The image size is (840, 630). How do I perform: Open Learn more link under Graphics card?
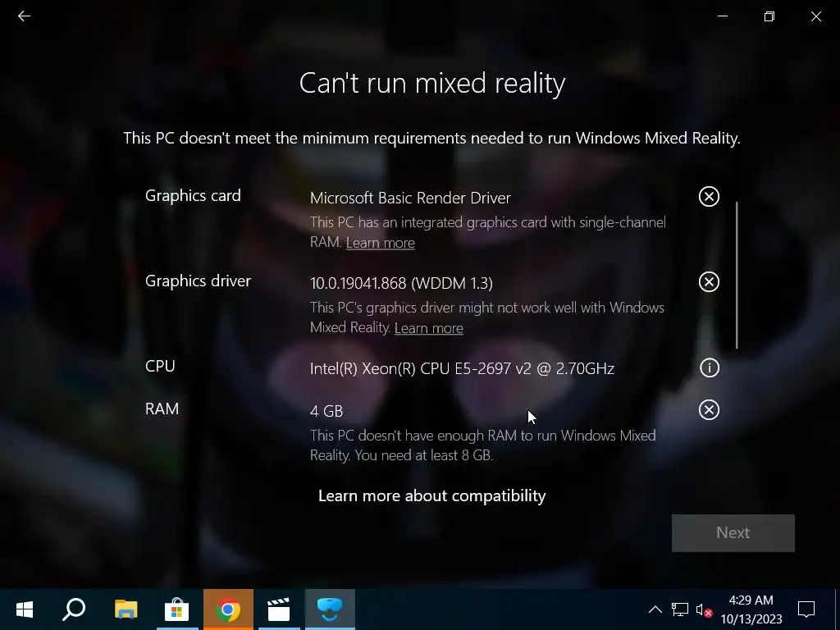coord(381,243)
